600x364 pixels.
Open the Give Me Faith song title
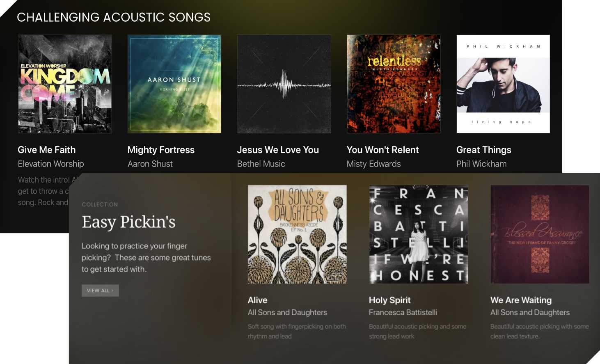[47, 150]
